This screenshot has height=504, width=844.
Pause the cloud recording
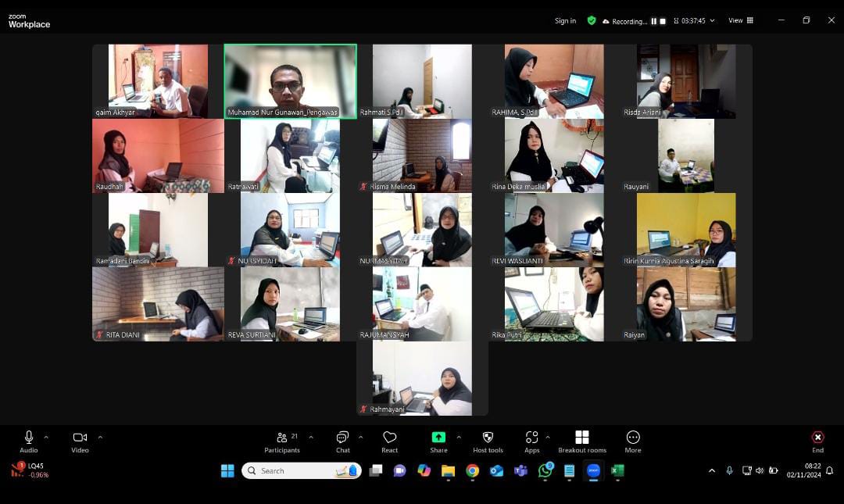[x=654, y=21]
